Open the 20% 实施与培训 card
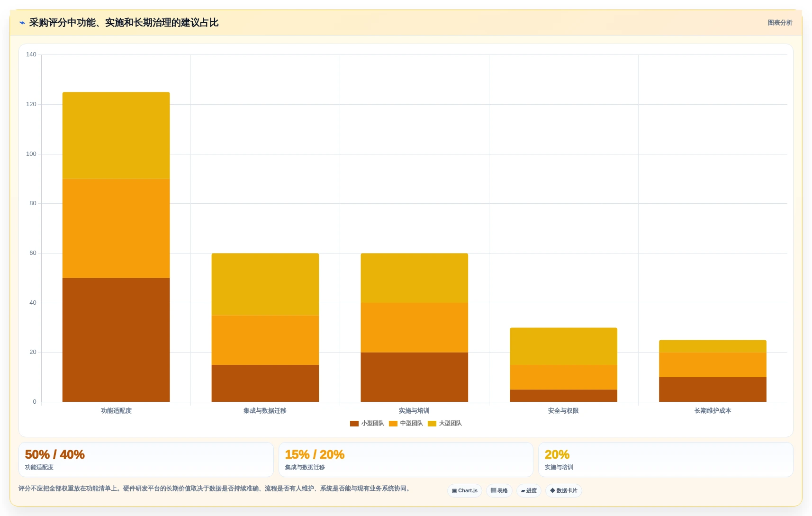812x516 pixels. [x=666, y=460]
